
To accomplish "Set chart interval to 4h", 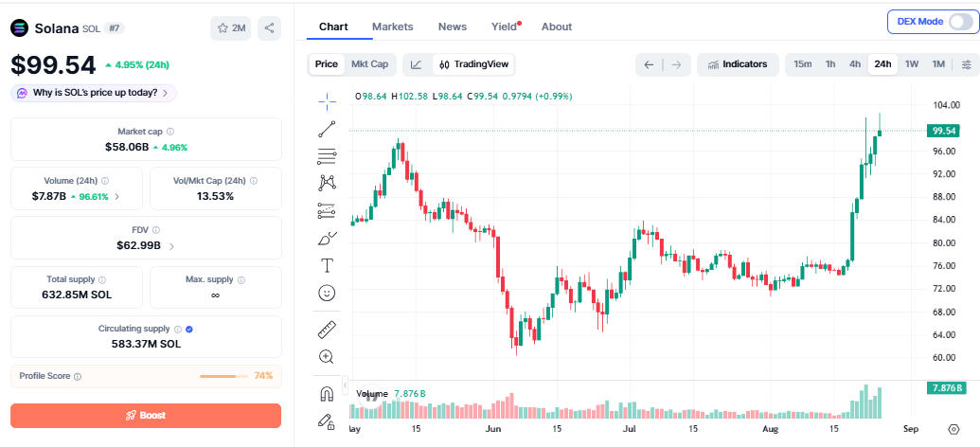I will pyautogui.click(x=855, y=64).
